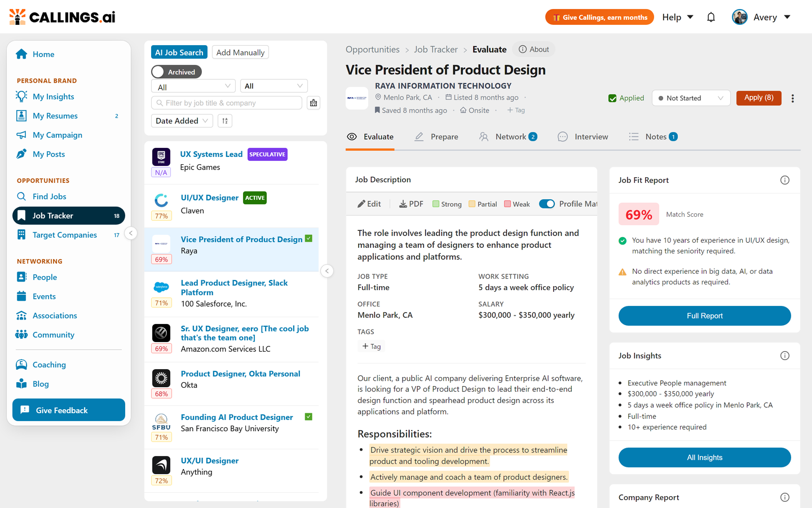Expand the Help menu
Viewport: 812px width, 508px height.
pos(678,17)
